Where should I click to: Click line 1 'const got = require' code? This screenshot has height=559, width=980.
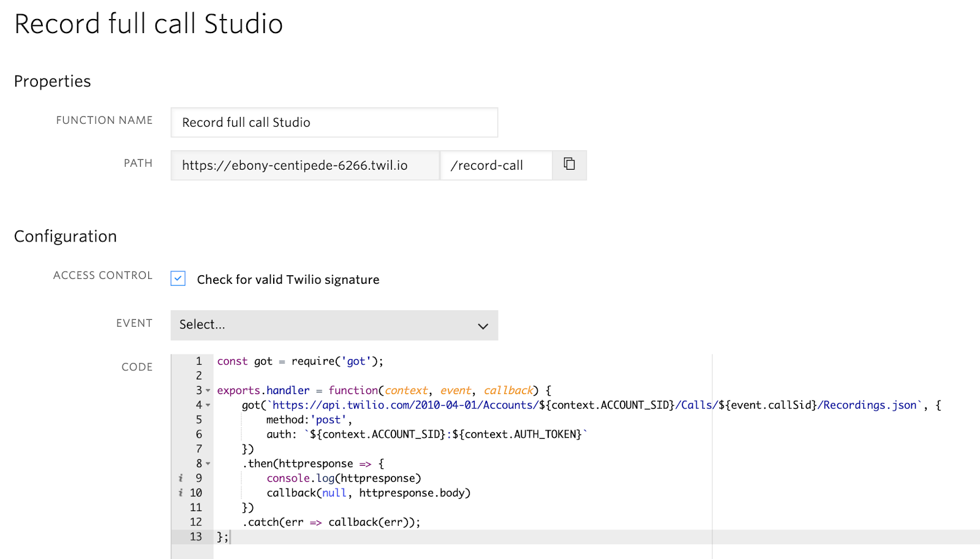[x=300, y=361]
